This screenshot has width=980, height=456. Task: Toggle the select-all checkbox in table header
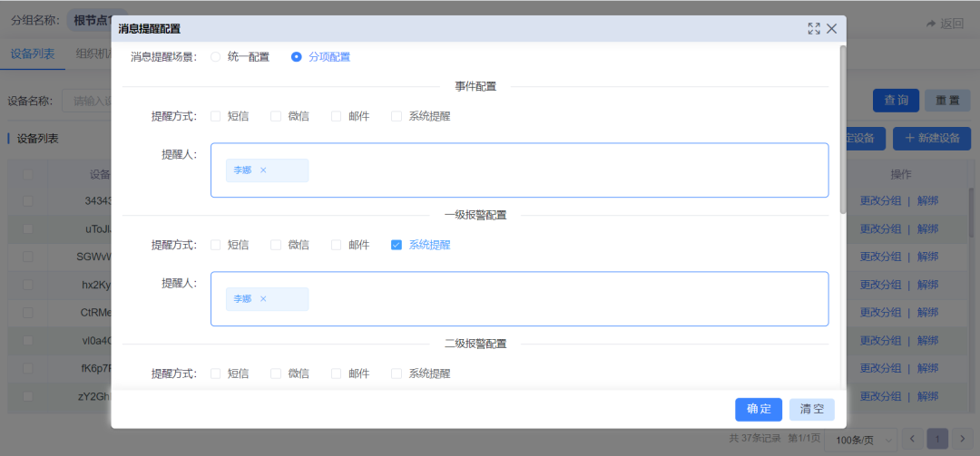[27, 174]
